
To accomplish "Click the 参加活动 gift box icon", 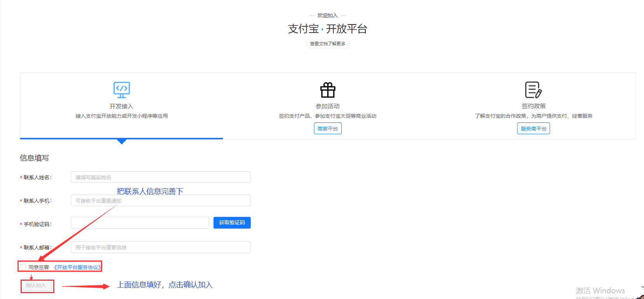I will click(328, 90).
